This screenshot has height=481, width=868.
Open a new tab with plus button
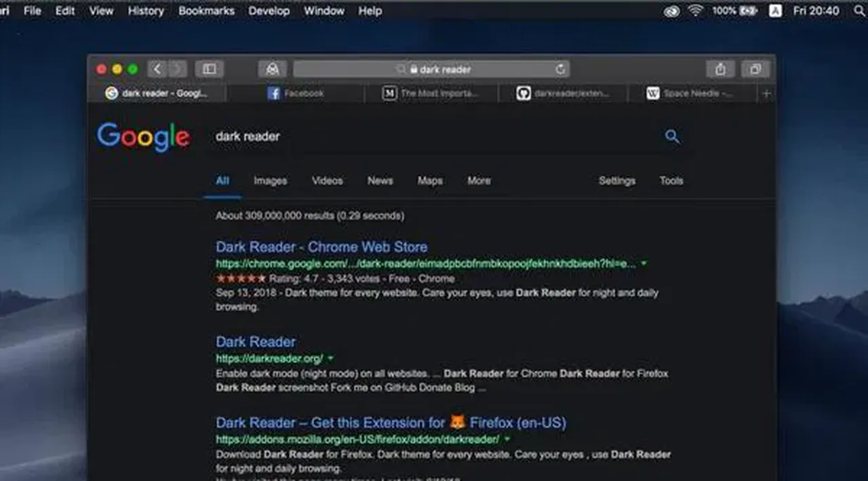click(766, 93)
